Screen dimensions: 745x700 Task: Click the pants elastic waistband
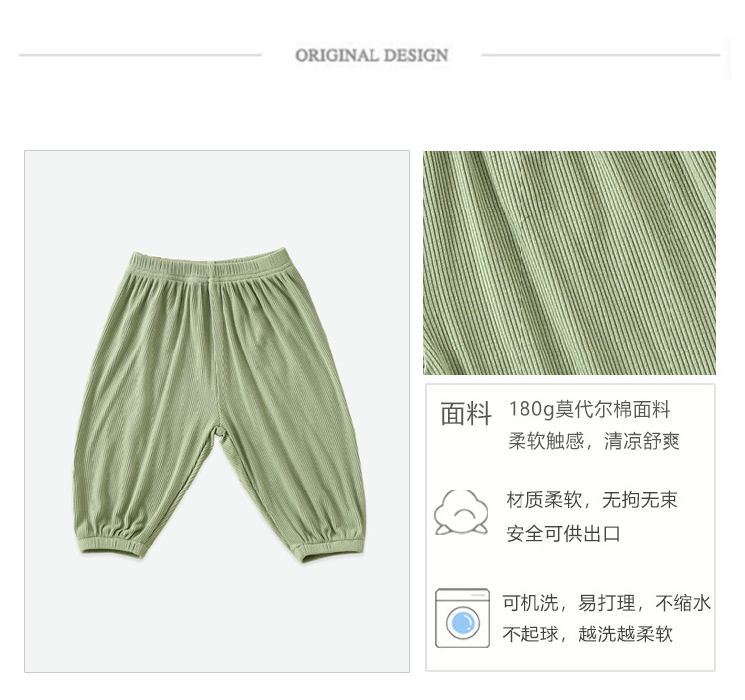point(210,264)
